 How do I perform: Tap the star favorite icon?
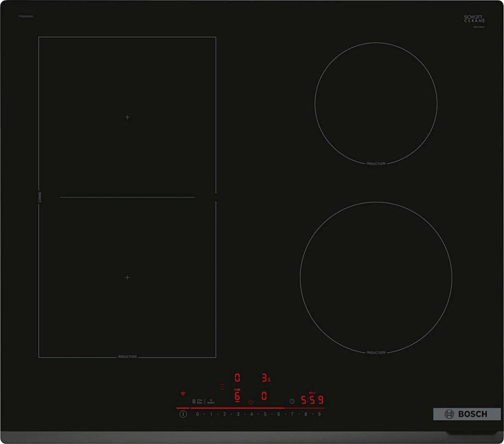(250, 402)
